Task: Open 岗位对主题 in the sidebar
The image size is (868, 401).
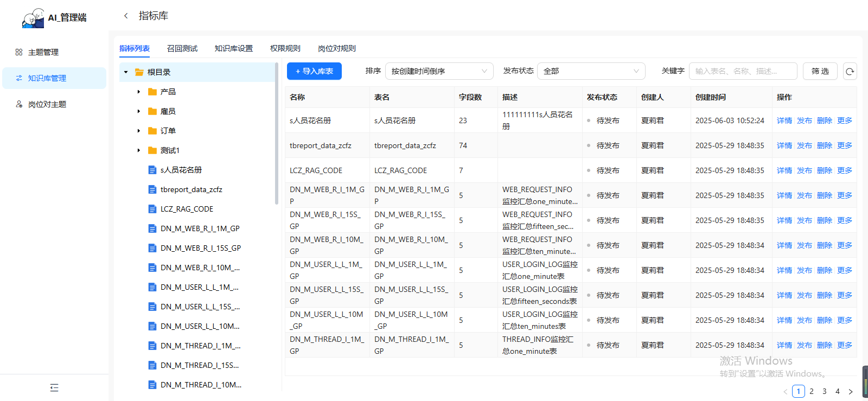Action: (x=47, y=104)
